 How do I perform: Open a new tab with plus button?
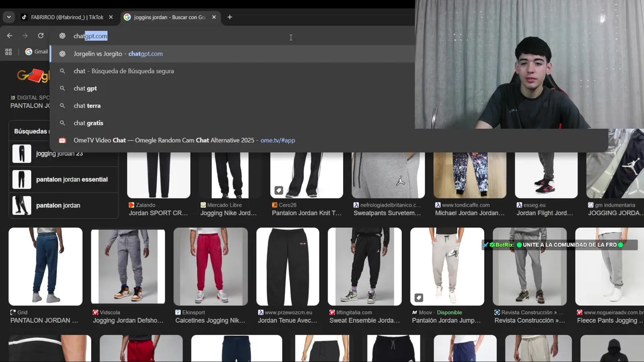(x=229, y=17)
